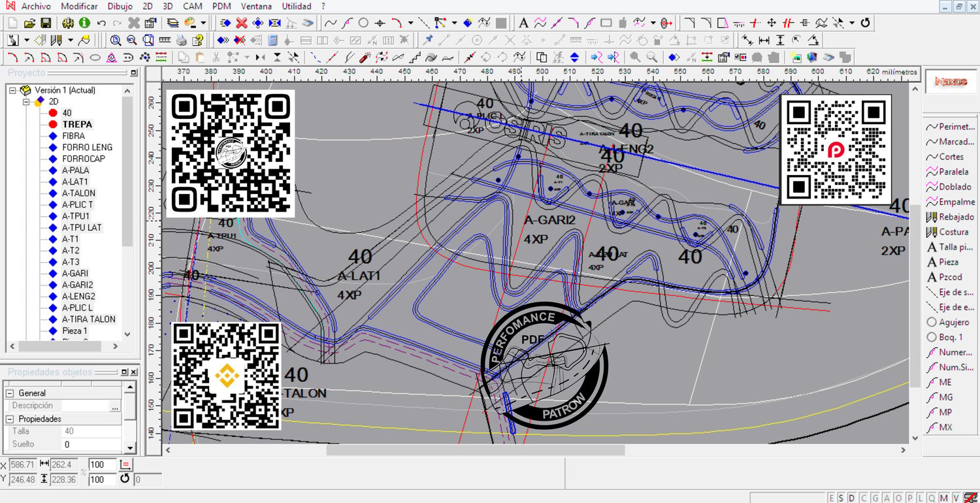
Task: Open the color palette tool
Action: click(x=191, y=23)
